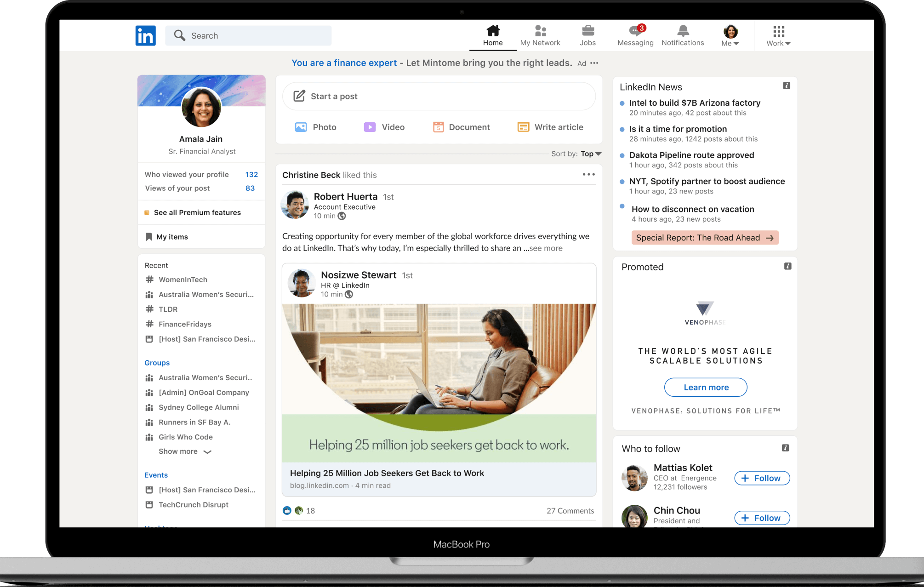View the 18 reactions on the post
This screenshot has width=924, height=588.
coord(299,511)
